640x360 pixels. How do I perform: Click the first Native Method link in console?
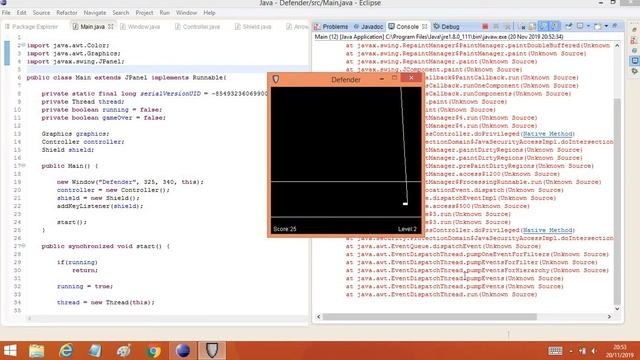tap(547, 134)
